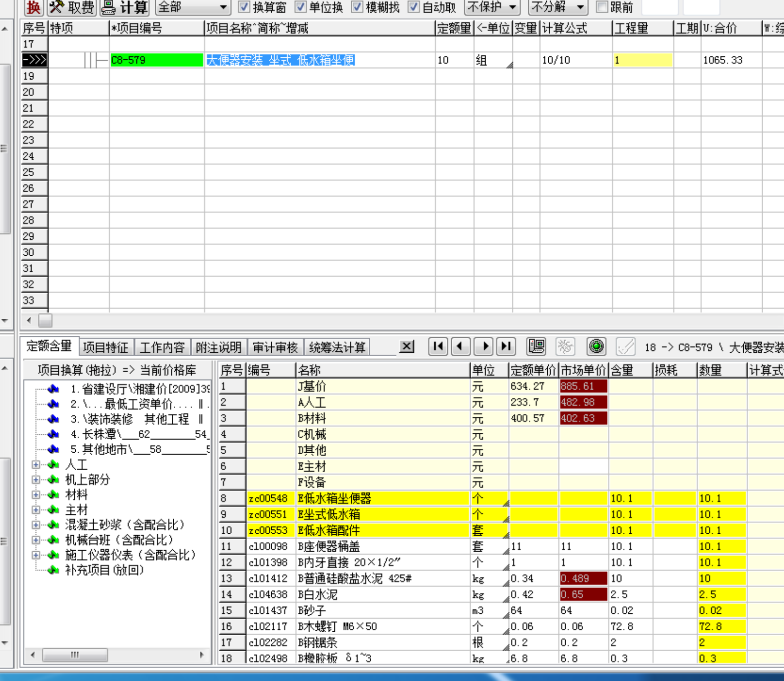The image size is (784, 681).
Task: Click the tree panel horizontal scrollbar thumb
Action: [75, 655]
